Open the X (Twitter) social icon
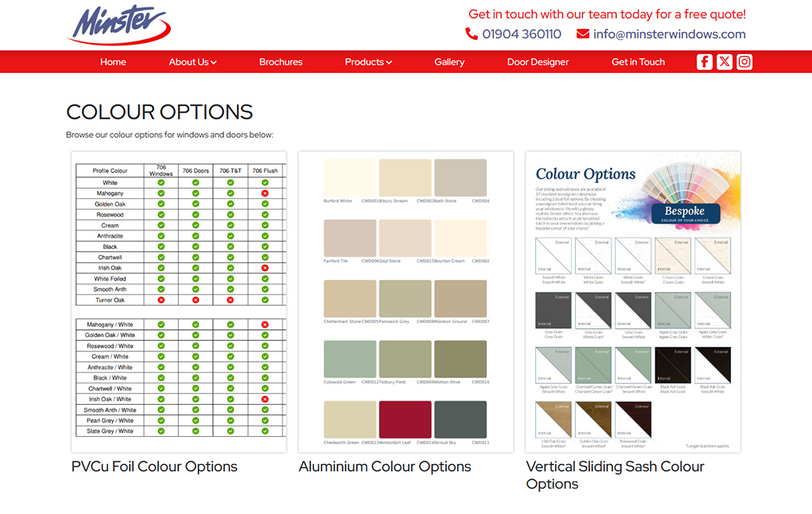This screenshot has height=514, width=812. [x=724, y=62]
